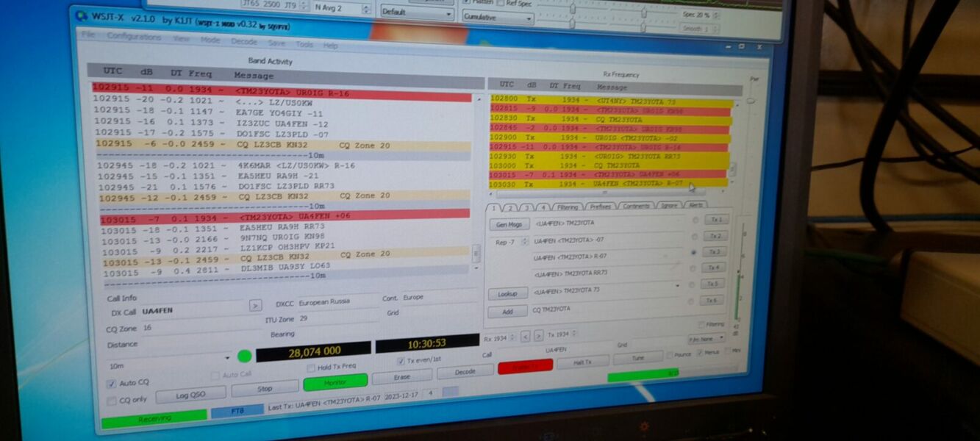Select the radio button next to Tx 6
Image resolution: width=980 pixels, height=441 pixels.
coord(692,301)
